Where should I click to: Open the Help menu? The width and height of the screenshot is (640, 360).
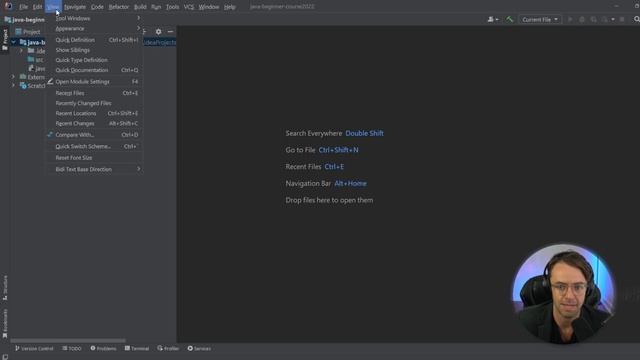(229, 7)
